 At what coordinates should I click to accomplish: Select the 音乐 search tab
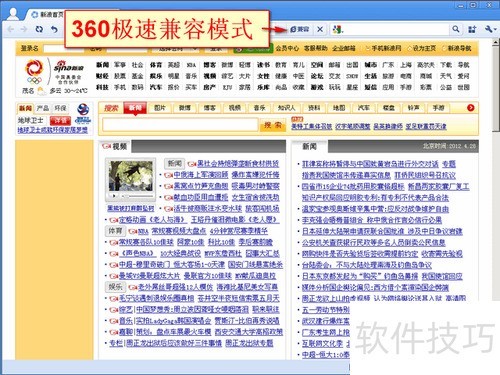tap(259, 108)
